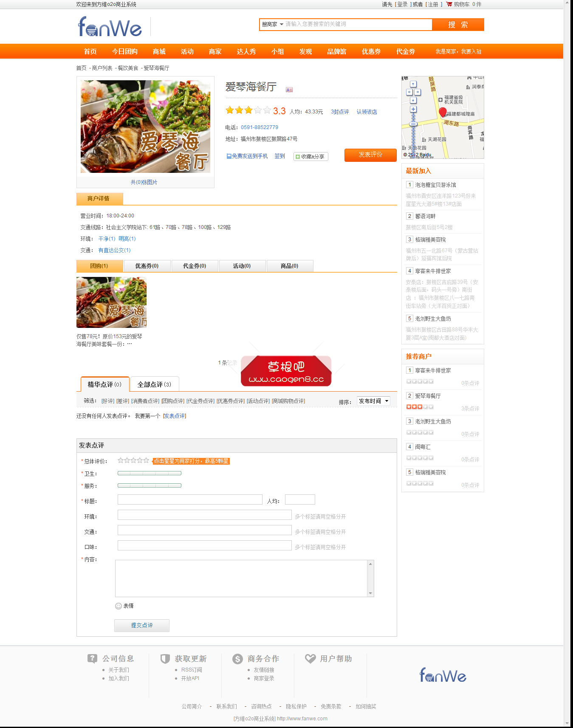Open the 发布时间 sort dropdown
This screenshot has height=728, width=573.
(373, 401)
